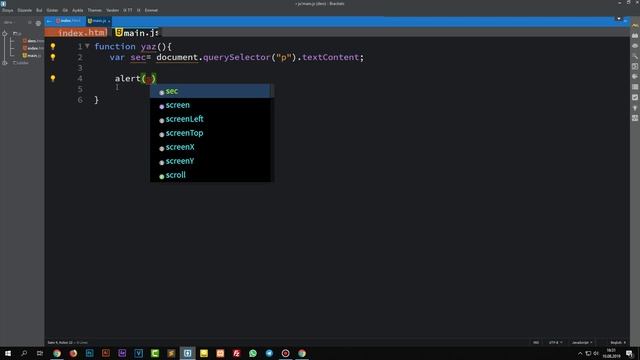Open the UTF-8 encoding dropdown in status bar
The image size is (640, 360).
pyautogui.click(x=556, y=342)
